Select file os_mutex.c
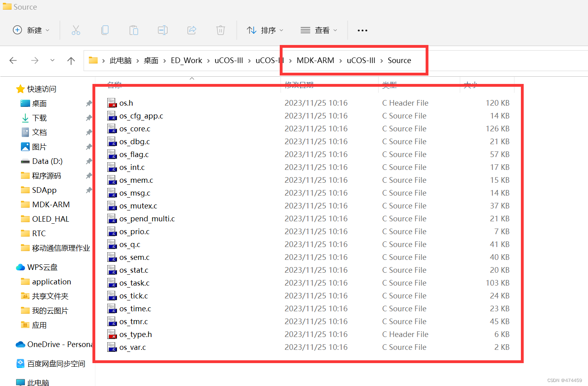Image resolution: width=588 pixels, height=386 pixels. click(x=138, y=206)
